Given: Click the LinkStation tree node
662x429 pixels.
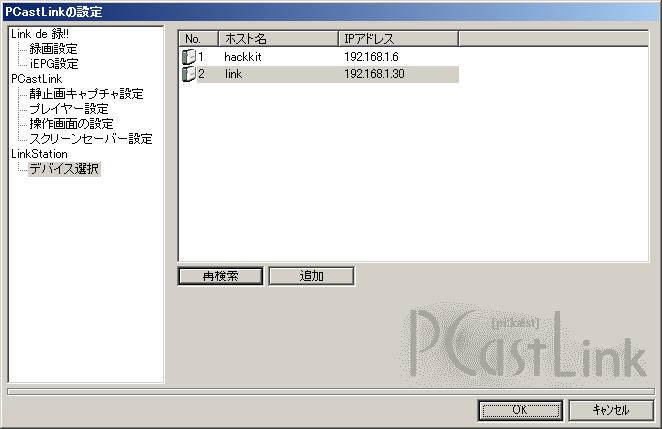Looking at the screenshot, I should 39,154.
